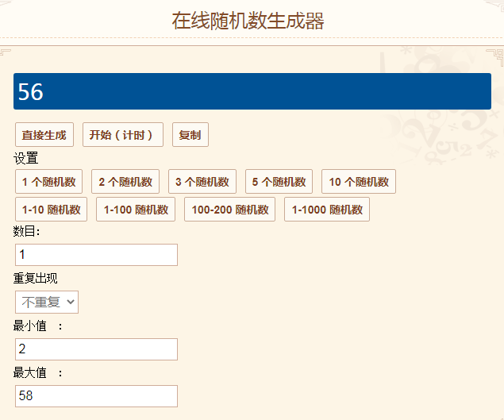The height and width of the screenshot is (420, 504).
Task: Start timed generation with 开始（计时）
Action: (123, 135)
